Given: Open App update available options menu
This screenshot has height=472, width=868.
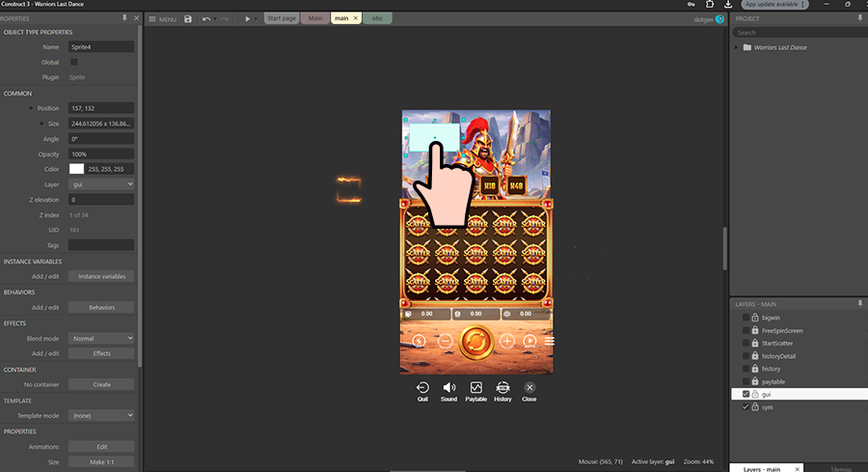Looking at the screenshot, I should coord(802,4).
